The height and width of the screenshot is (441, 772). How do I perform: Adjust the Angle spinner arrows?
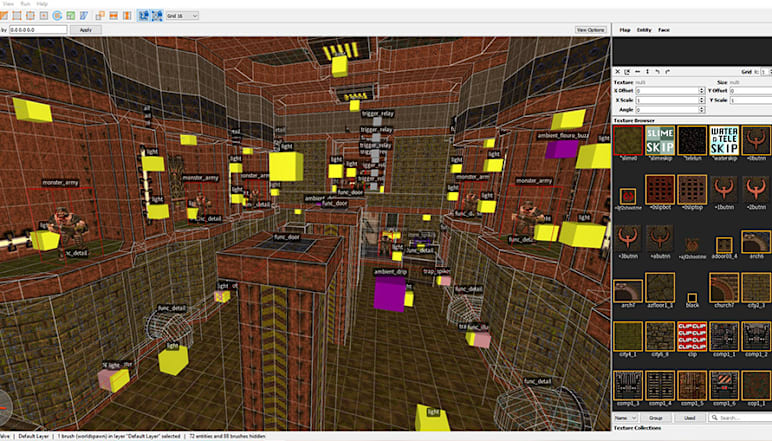(x=702, y=110)
